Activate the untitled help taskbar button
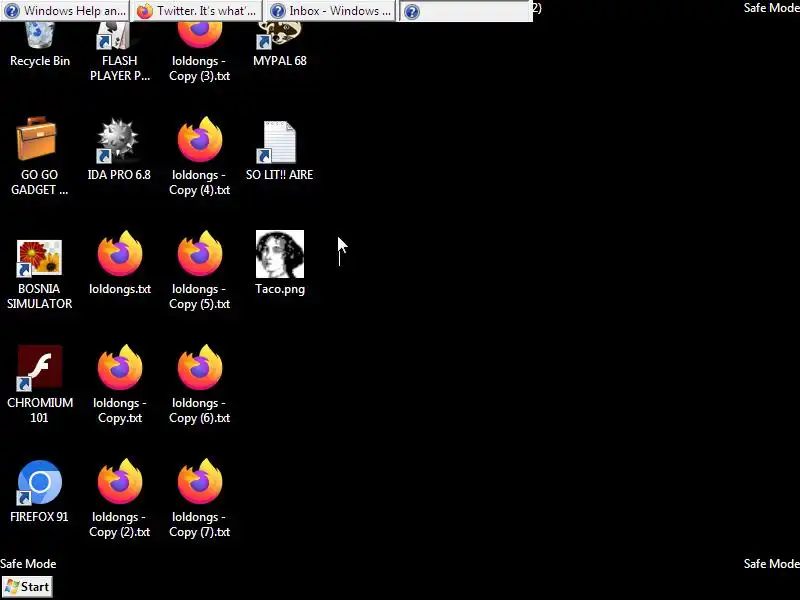This screenshot has width=800, height=600. click(465, 11)
